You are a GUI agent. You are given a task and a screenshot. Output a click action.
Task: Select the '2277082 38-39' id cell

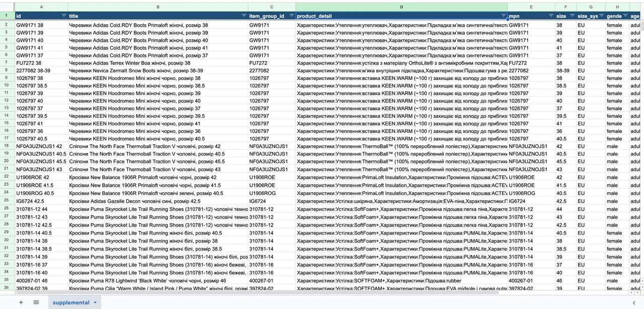[41, 71]
